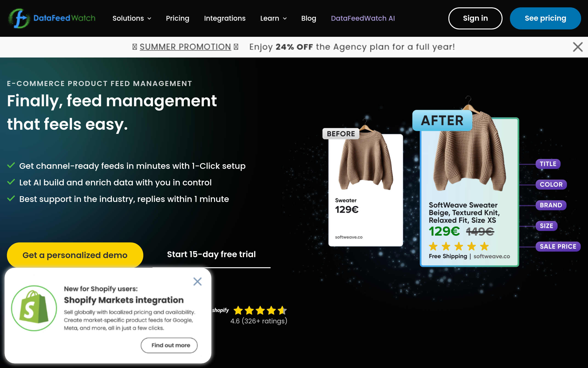This screenshot has width=588, height=368.
Task: Click the SALE PRICE tag label
Action: 558,247
